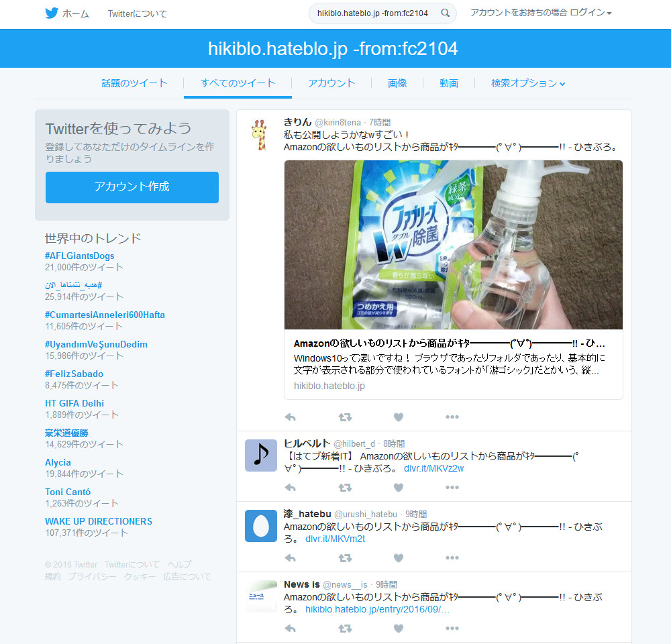Click the search magnifier icon
The height and width of the screenshot is (644, 671).
pyautogui.click(x=445, y=13)
